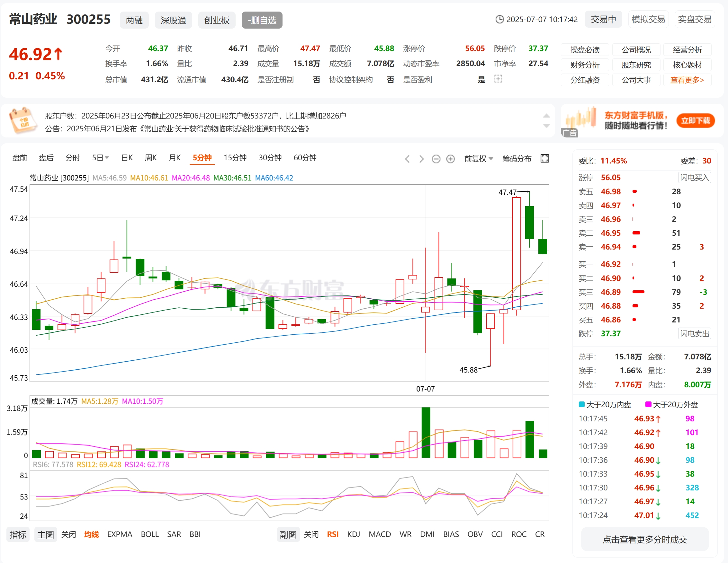Enable the BBI main chart indicator
Viewport: 728px width, 563px height.
195,534
